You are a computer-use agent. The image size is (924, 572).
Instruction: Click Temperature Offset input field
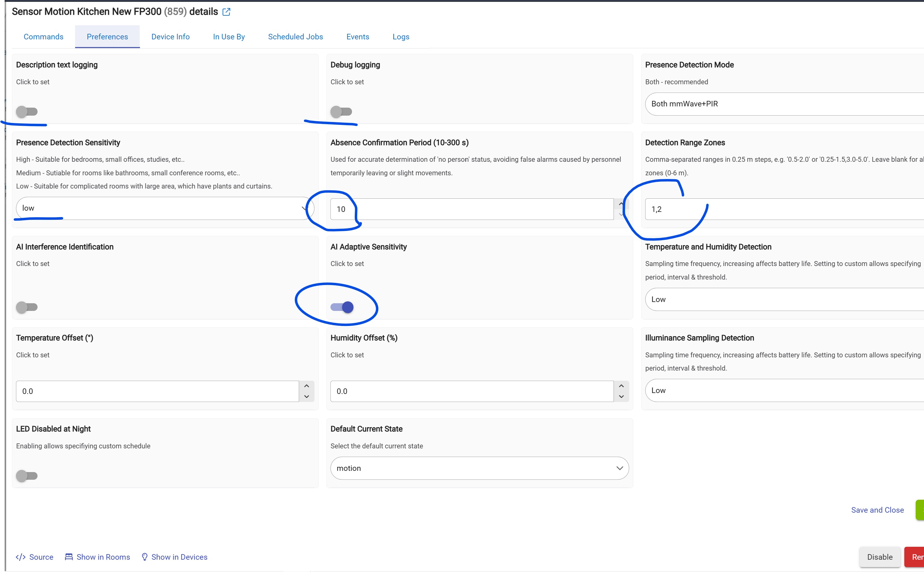(x=158, y=391)
